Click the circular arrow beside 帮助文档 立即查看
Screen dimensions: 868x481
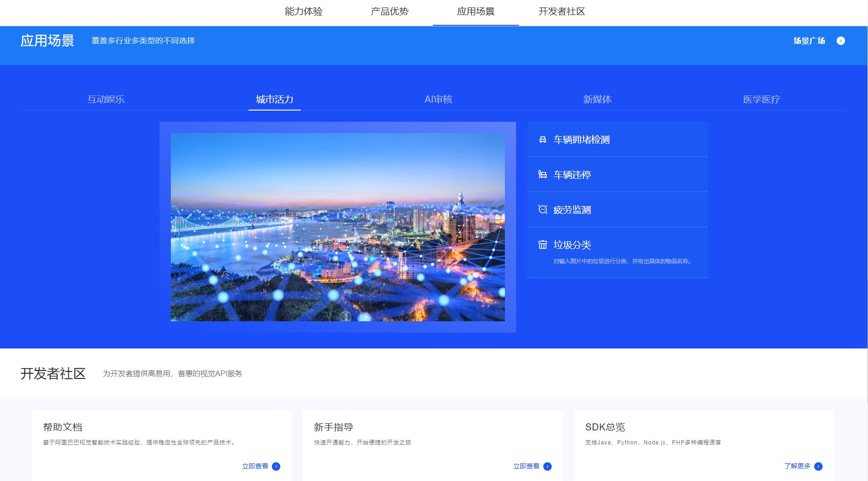(x=276, y=466)
